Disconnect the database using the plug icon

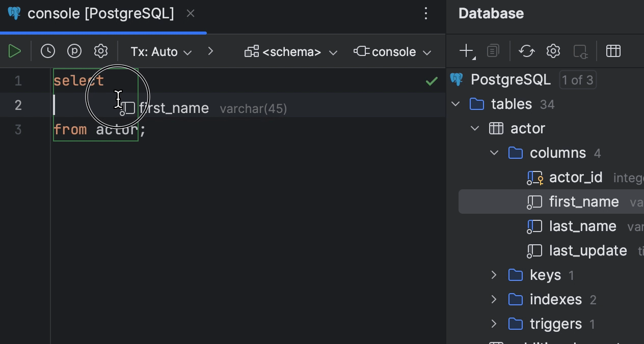pos(581,51)
